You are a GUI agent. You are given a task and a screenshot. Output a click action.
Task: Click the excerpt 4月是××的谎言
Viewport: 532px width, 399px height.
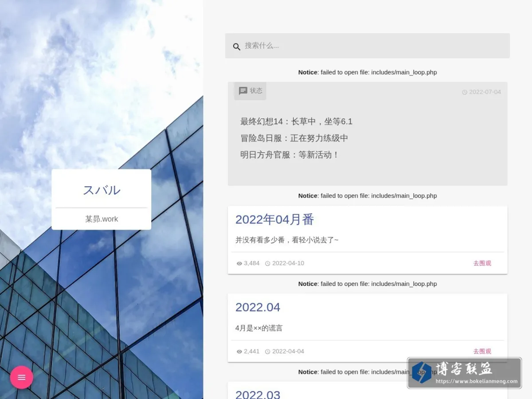pos(259,328)
